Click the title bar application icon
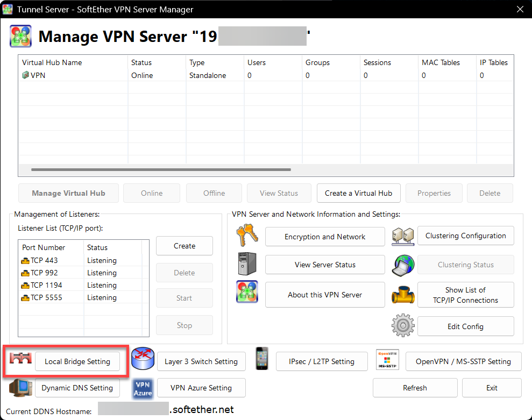This screenshot has width=532, height=420. pos(8,9)
